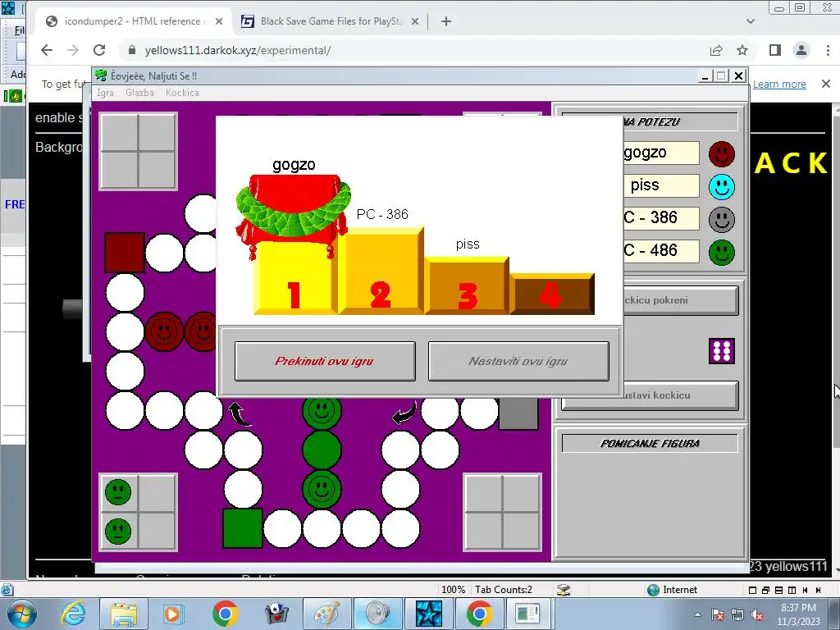Show hidden system tray icons
Image resolution: width=840 pixels, height=630 pixels.
click(697, 615)
